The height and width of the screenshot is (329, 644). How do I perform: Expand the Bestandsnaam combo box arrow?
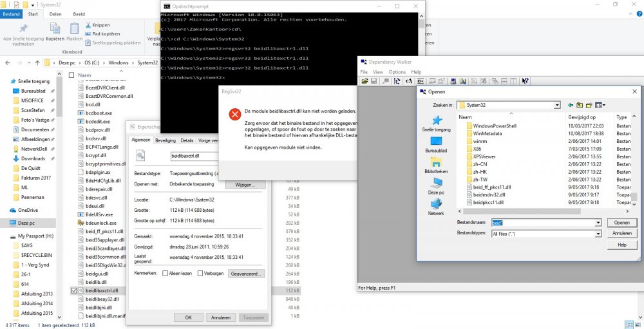coord(598,223)
